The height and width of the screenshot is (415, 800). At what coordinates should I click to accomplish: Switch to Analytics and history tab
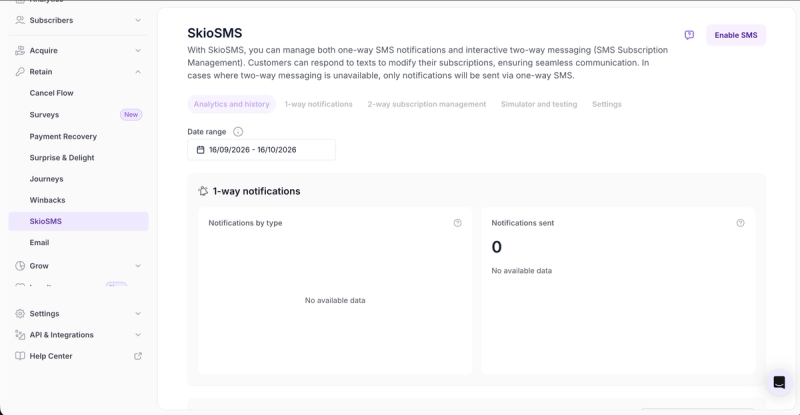tap(232, 104)
